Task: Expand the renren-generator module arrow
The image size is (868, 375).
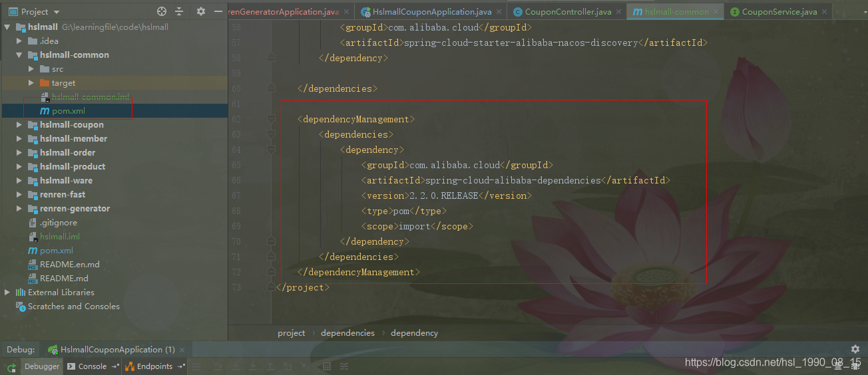Action: 19,209
